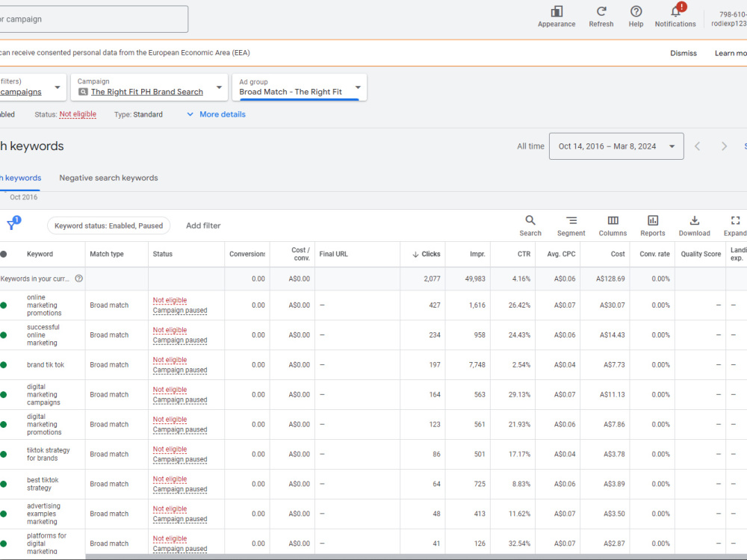Viewport: 747px width, 560px height.
Task: Click the Refresh icon
Action: click(x=601, y=11)
